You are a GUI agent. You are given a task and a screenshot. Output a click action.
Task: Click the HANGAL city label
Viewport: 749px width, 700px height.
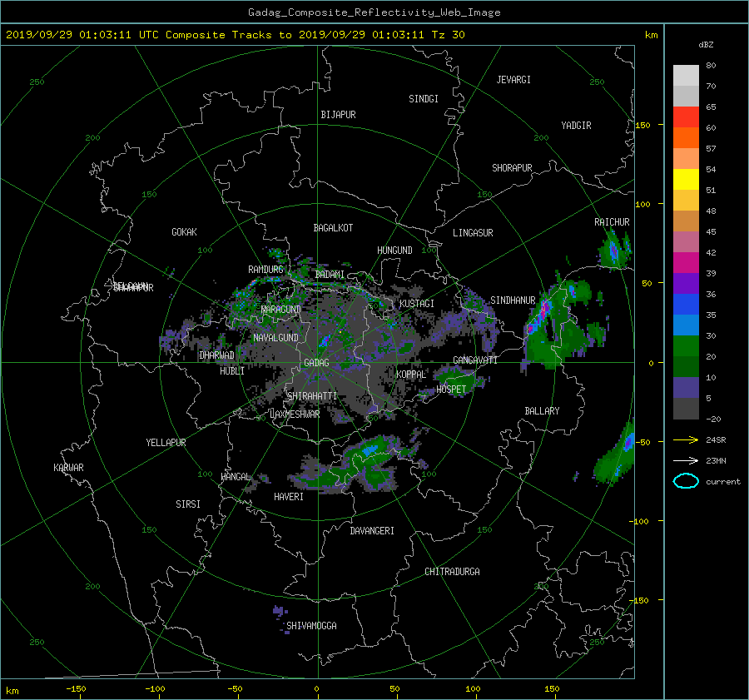point(236,477)
